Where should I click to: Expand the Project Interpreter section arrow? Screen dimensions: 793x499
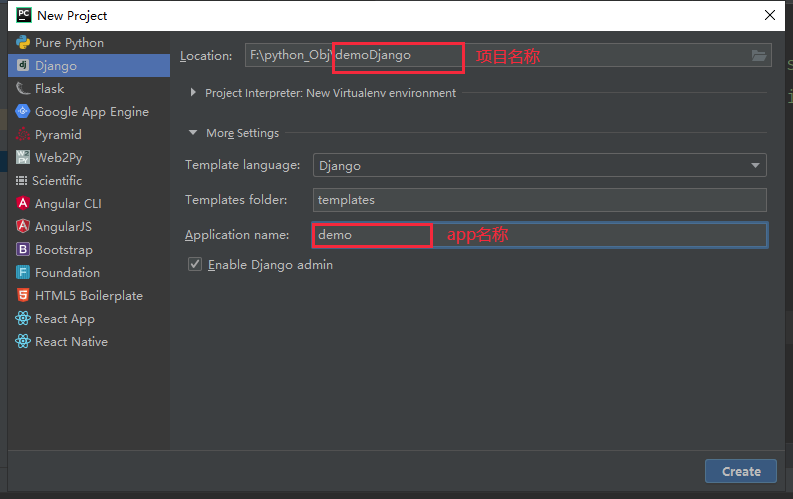[193, 93]
